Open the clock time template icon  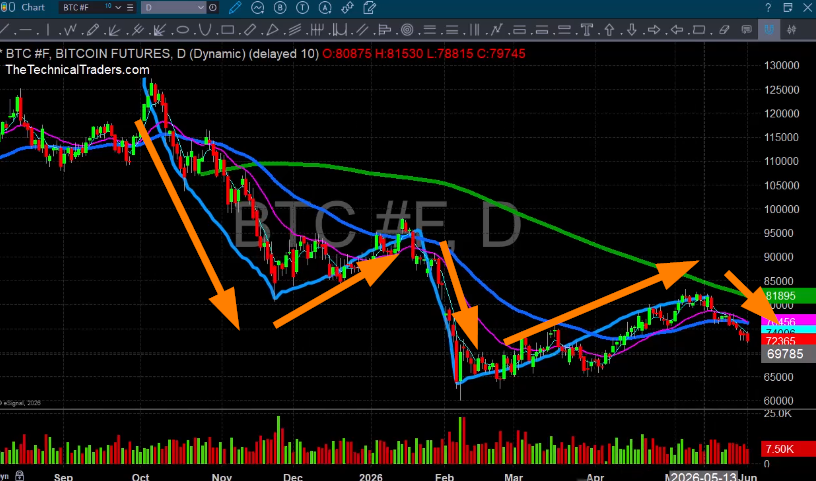click(x=213, y=8)
